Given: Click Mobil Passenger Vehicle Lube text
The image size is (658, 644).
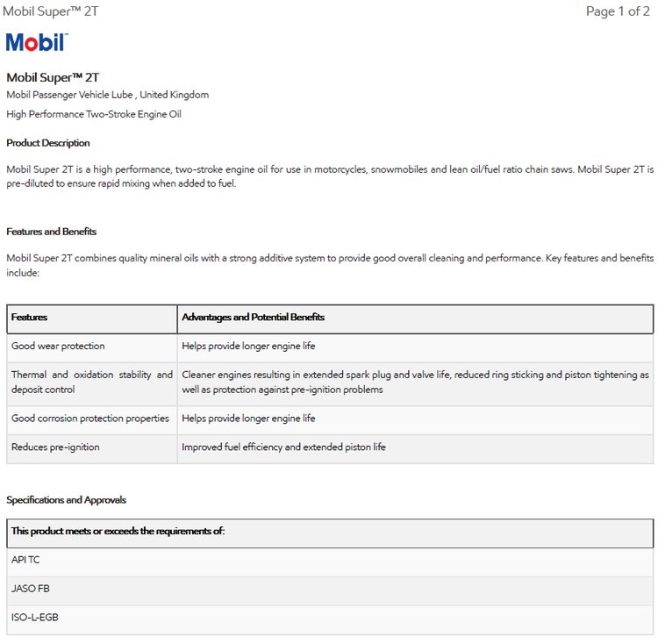Looking at the screenshot, I should click(69, 95).
